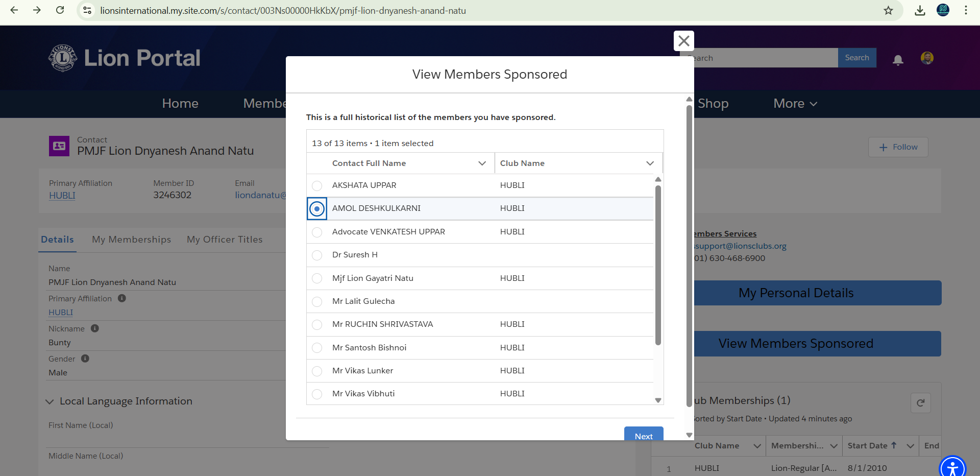
Task: Click the Follow button
Action: pos(898,147)
